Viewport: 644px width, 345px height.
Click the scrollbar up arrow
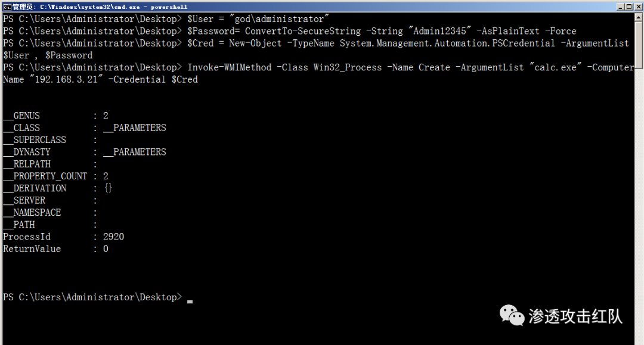tap(639, 18)
